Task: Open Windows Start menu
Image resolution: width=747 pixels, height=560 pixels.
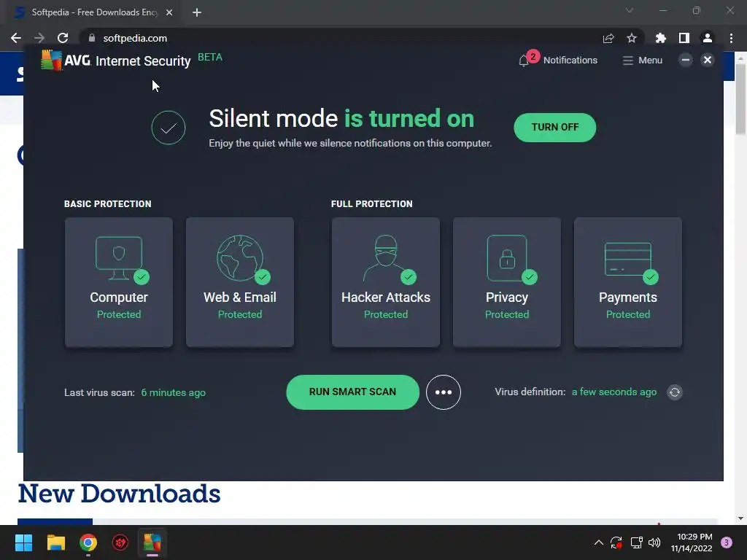Action: point(23,542)
